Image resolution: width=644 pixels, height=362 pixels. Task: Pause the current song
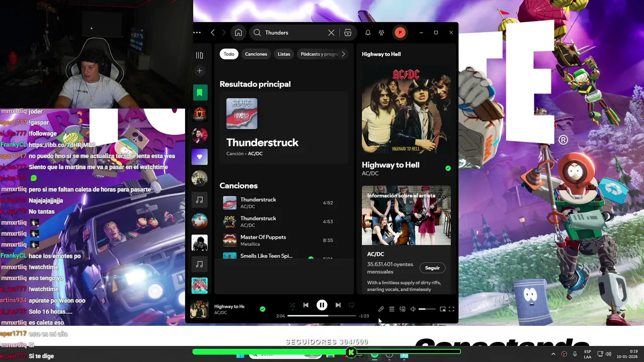322,305
